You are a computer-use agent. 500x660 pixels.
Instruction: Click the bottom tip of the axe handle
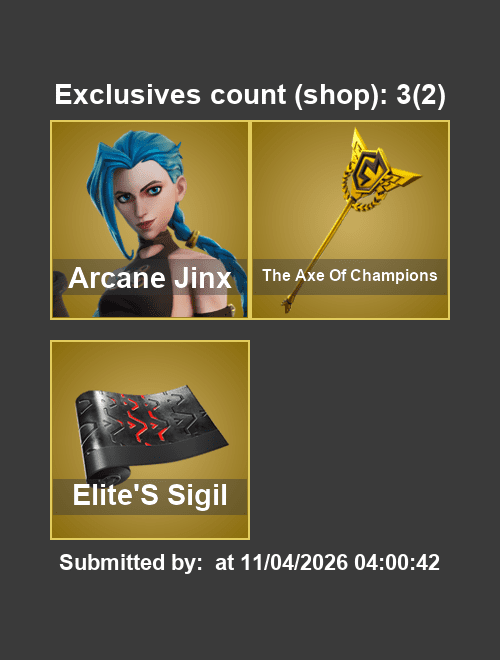pyautogui.click(x=287, y=305)
